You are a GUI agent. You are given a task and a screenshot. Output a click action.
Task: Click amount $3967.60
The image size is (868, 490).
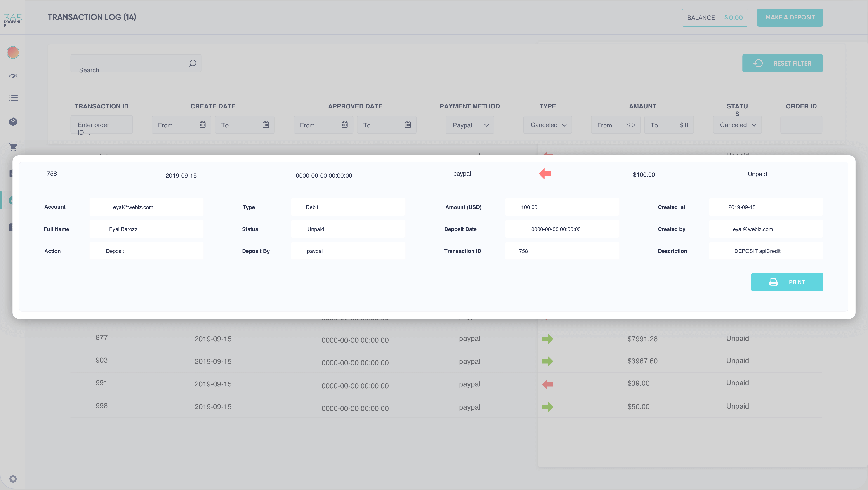click(642, 361)
